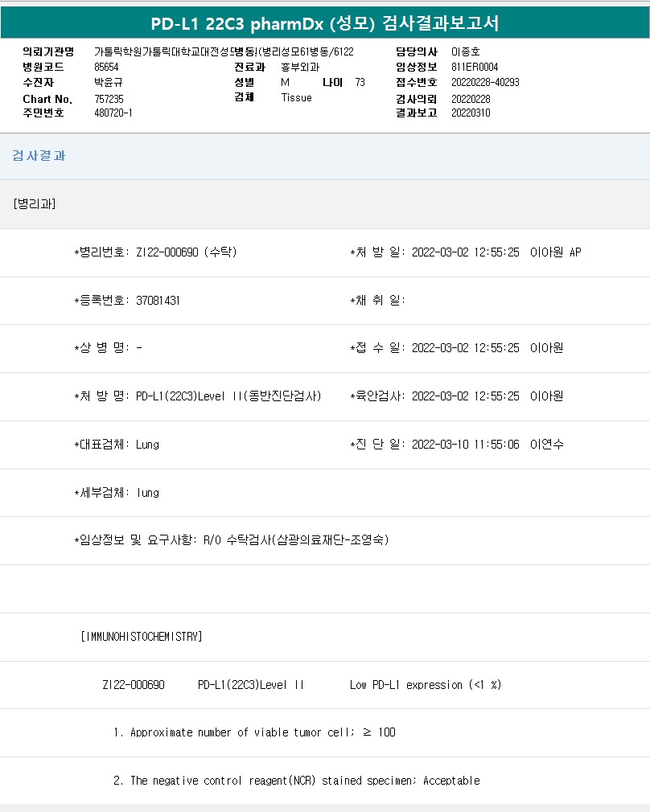The width and height of the screenshot is (650, 812).
Task: Select report date 20220310
Action: click(x=471, y=113)
